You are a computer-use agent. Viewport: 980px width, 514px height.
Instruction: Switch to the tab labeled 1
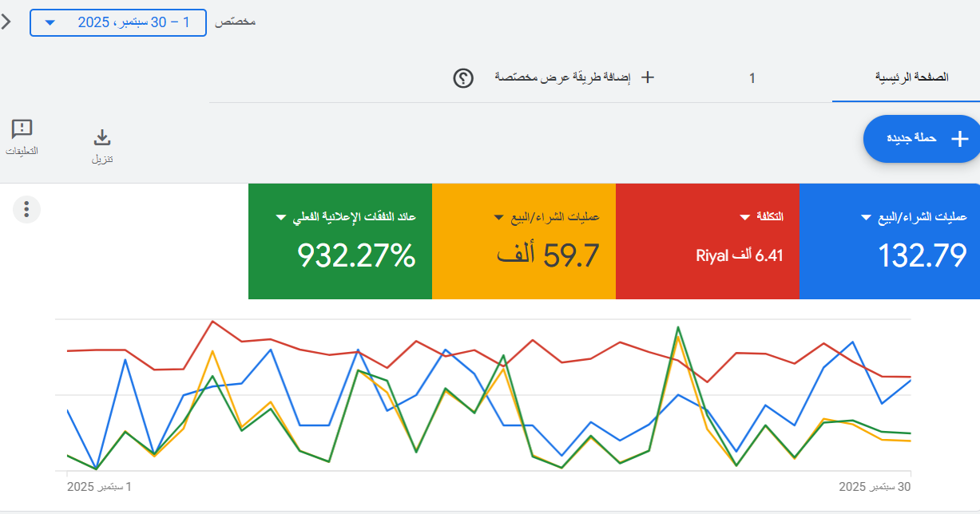click(x=752, y=78)
